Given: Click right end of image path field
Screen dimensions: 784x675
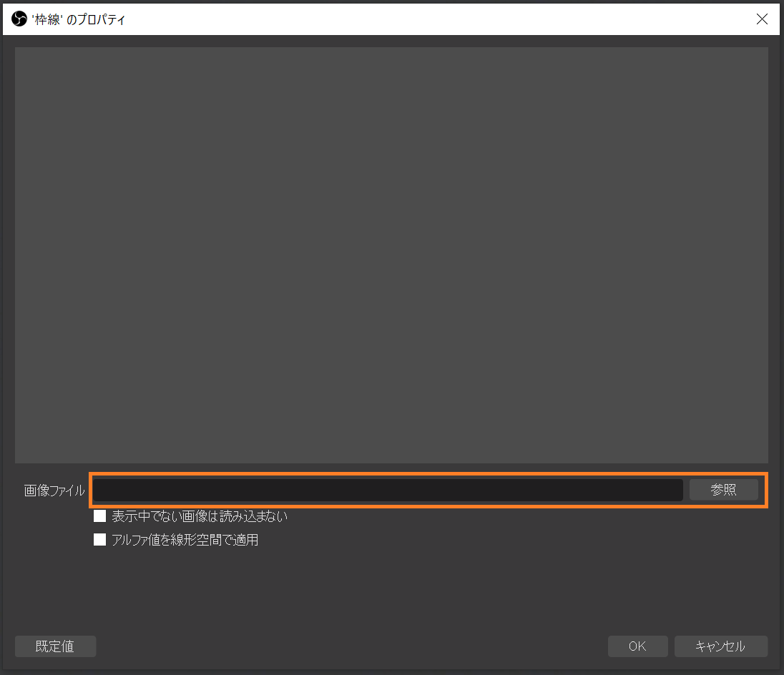Looking at the screenshot, I should click(670, 490).
